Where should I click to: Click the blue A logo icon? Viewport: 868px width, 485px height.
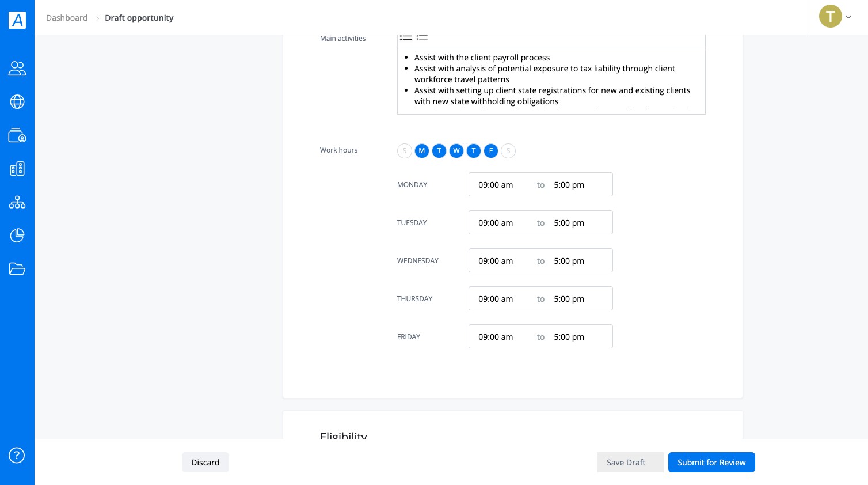click(17, 20)
